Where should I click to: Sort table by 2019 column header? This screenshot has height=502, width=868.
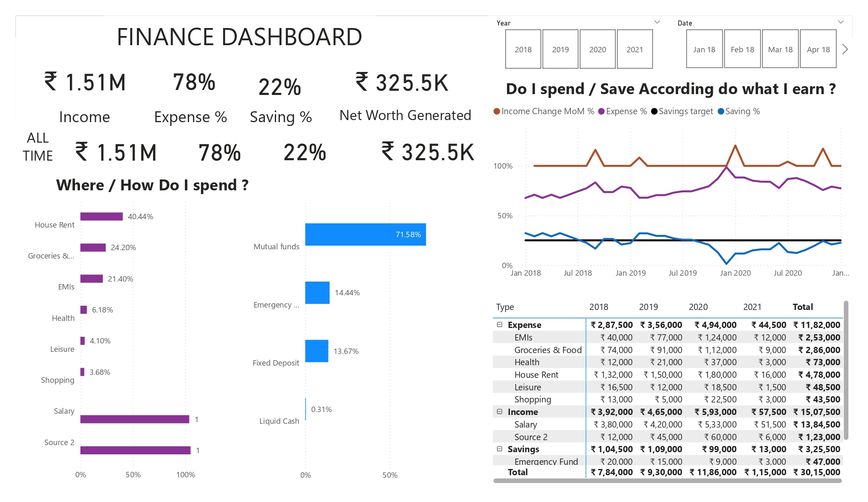[x=648, y=307]
